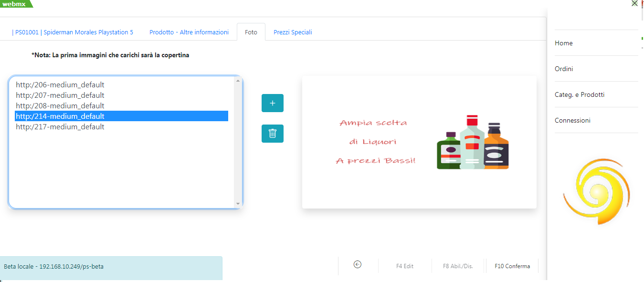644x282 pixels.
Task: Click the back arrow circle icon
Action: 358,265
